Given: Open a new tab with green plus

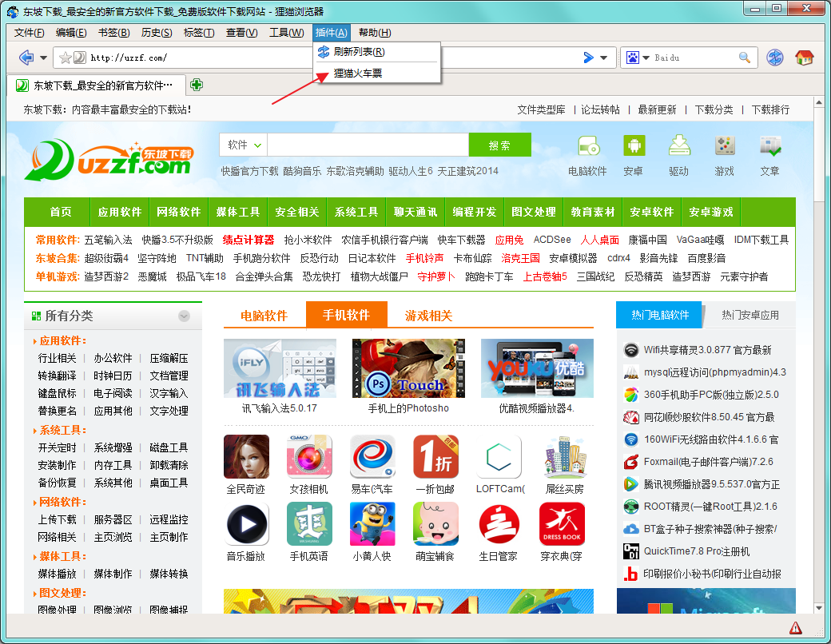Looking at the screenshot, I should click(x=197, y=85).
